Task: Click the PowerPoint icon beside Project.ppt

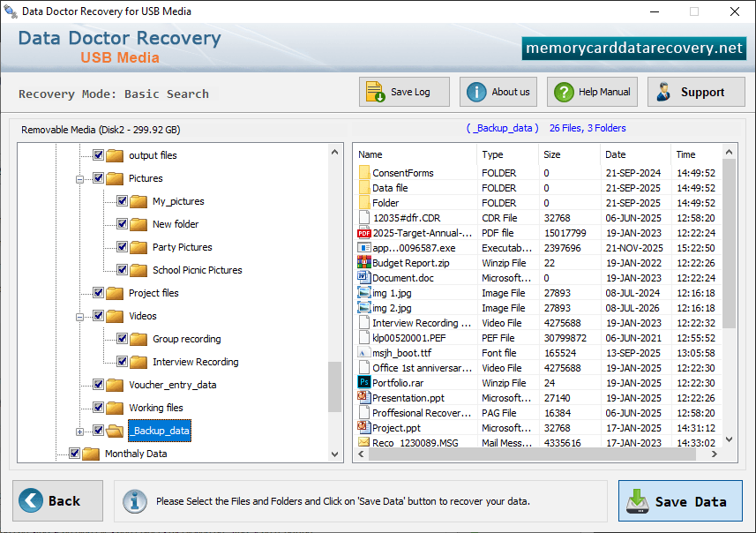Action: coord(363,427)
